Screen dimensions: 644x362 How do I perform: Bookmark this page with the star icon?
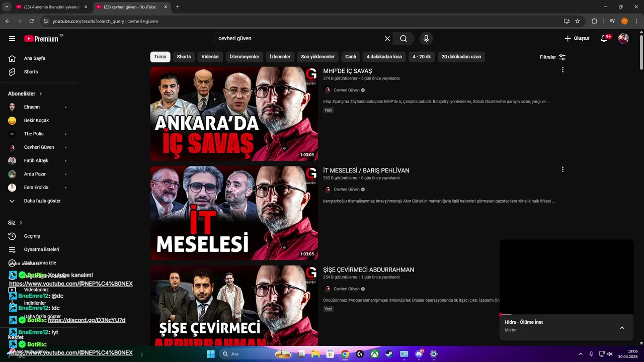pyautogui.click(x=578, y=21)
